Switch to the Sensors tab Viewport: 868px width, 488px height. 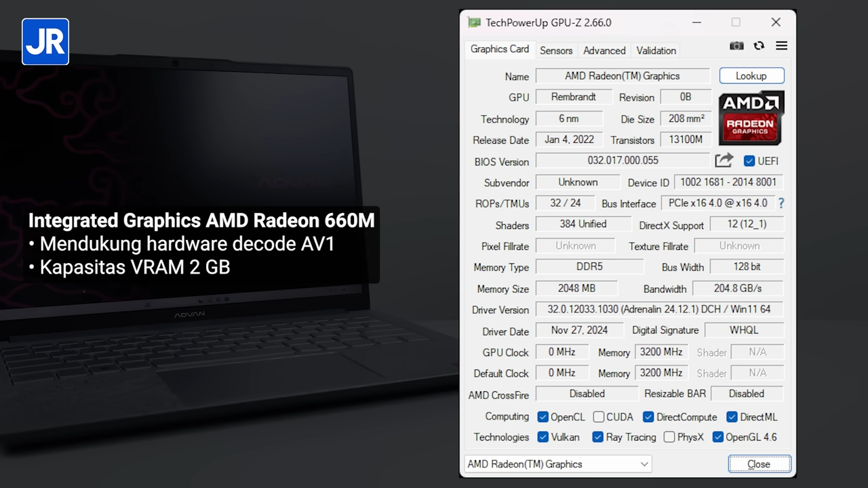(x=555, y=50)
